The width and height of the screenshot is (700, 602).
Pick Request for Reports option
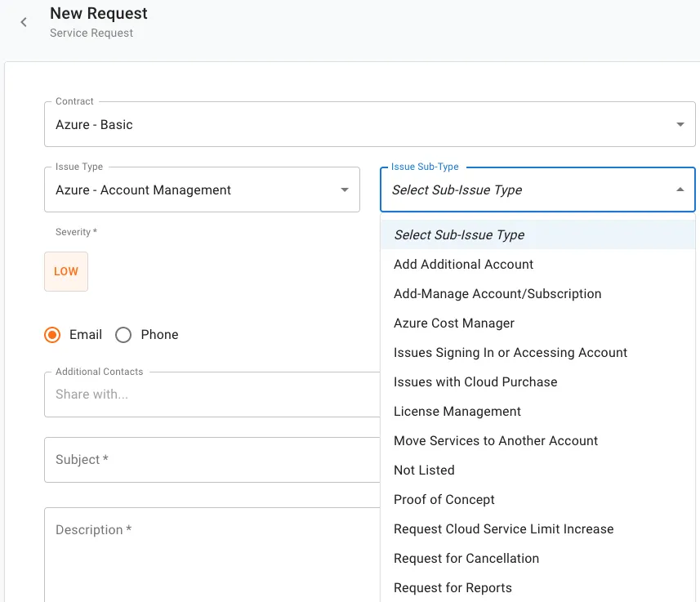[x=538, y=588]
